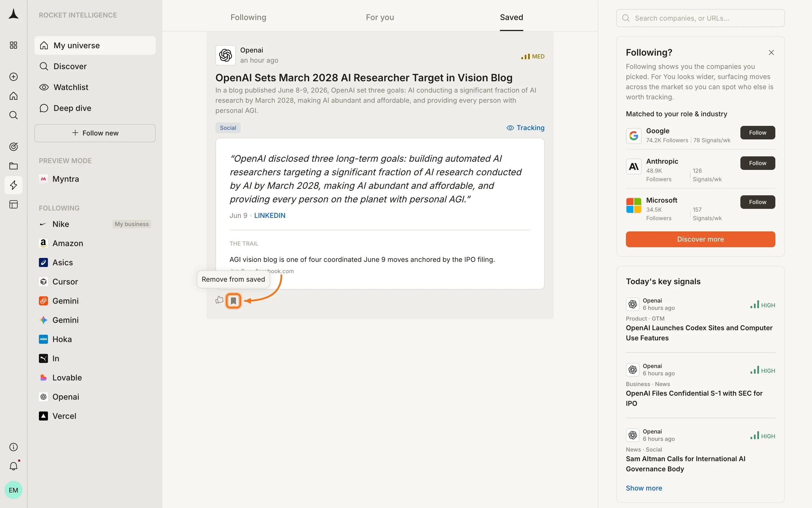This screenshot has width=812, height=508.
Task: Click the Anthropic logo in suggestions
Action: click(634, 166)
